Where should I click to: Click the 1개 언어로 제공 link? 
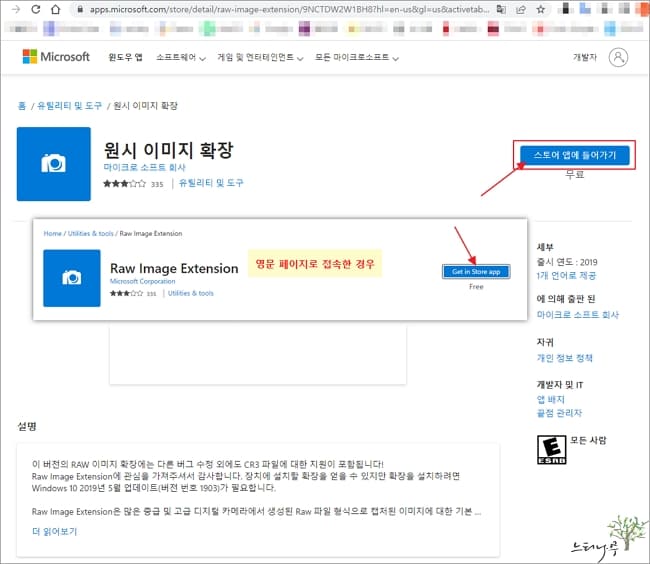(x=566, y=276)
